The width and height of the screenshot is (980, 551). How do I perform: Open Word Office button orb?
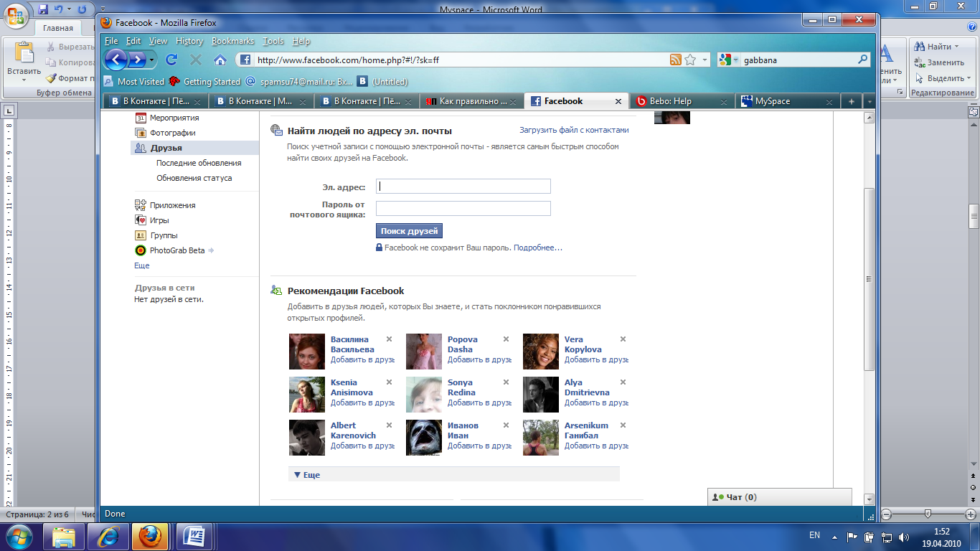[x=14, y=14]
